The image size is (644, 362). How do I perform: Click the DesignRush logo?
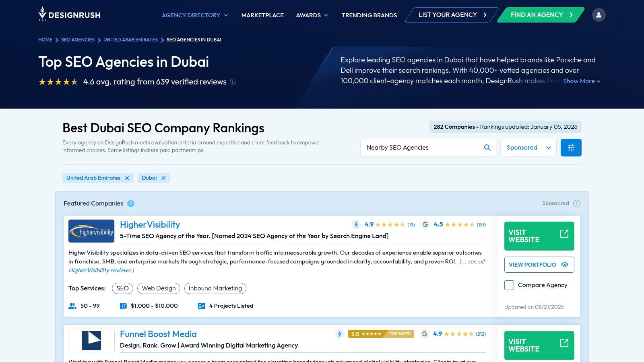coord(69,14)
